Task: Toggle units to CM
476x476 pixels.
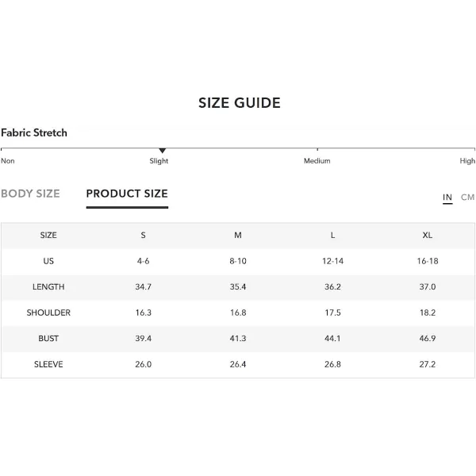Action: [x=467, y=198]
